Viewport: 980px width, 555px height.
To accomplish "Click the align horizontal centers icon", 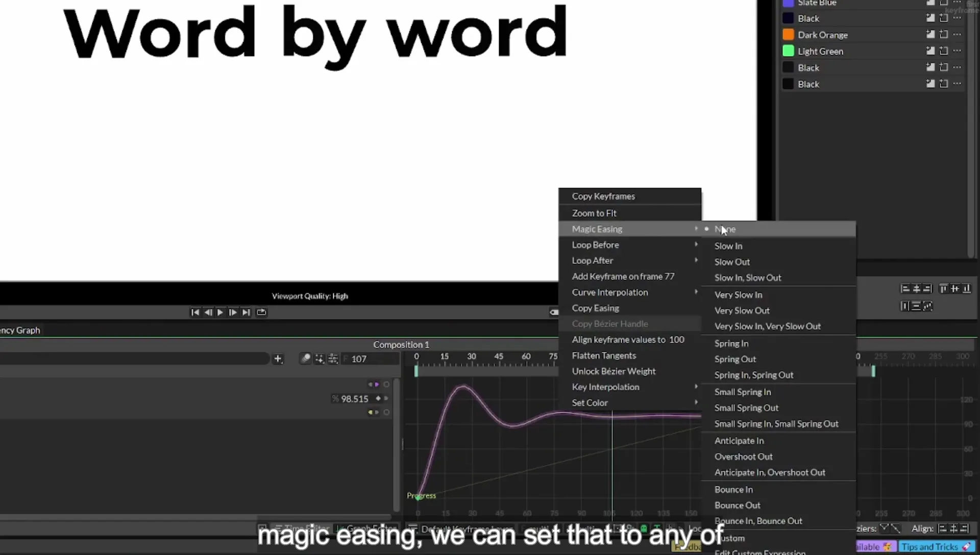I will [916, 289].
